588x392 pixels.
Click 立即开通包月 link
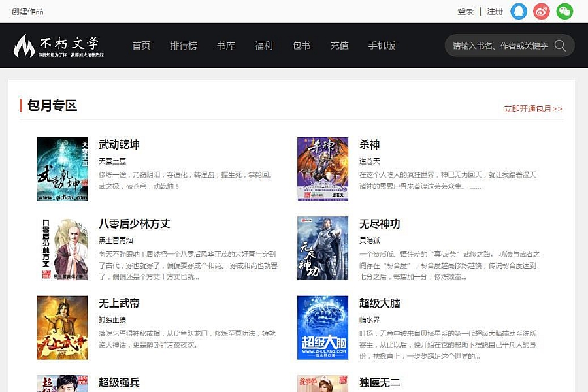pos(533,109)
